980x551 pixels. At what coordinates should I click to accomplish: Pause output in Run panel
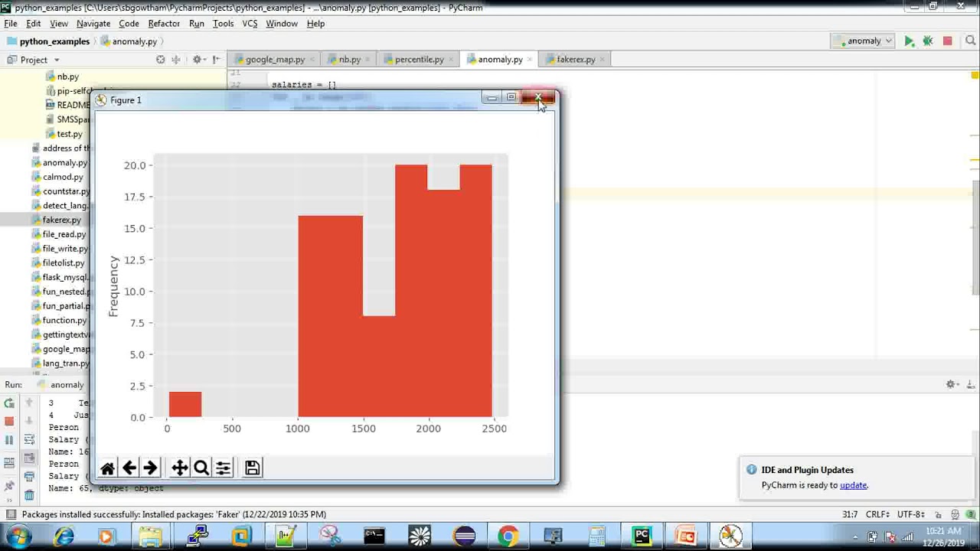9,440
